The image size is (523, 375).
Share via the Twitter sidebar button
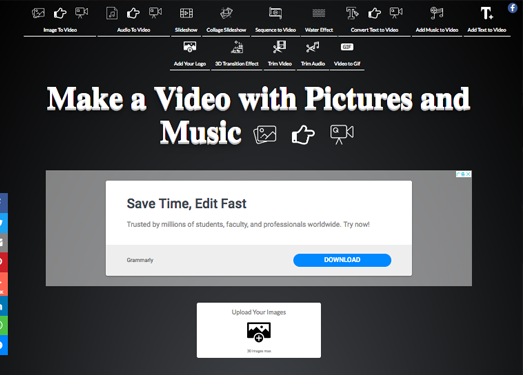point(4,223)
